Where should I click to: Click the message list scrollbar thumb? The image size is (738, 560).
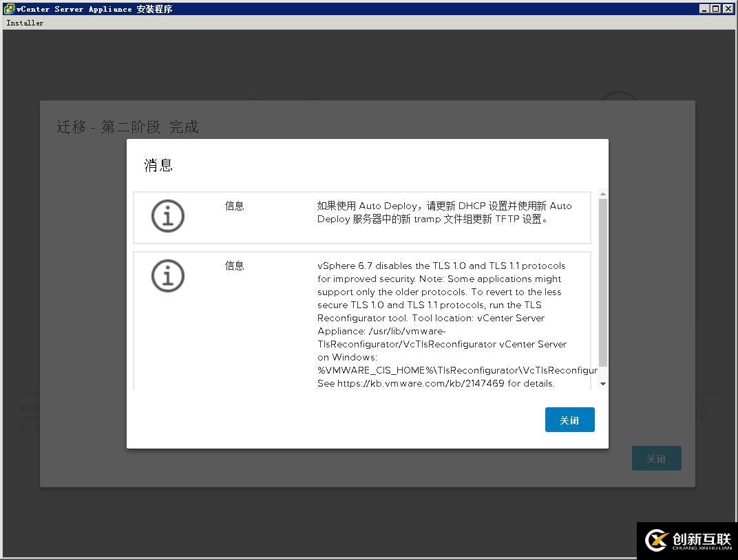(603, 282)
